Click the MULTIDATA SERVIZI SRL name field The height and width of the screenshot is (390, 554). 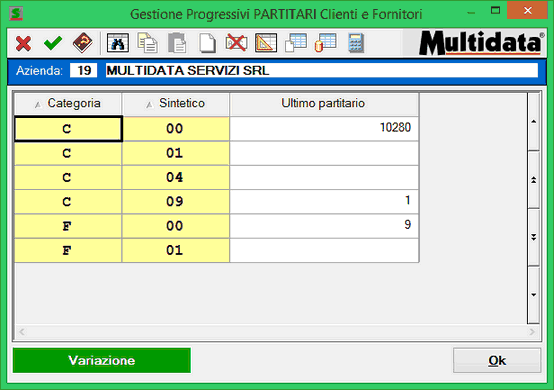coord(322,70)
